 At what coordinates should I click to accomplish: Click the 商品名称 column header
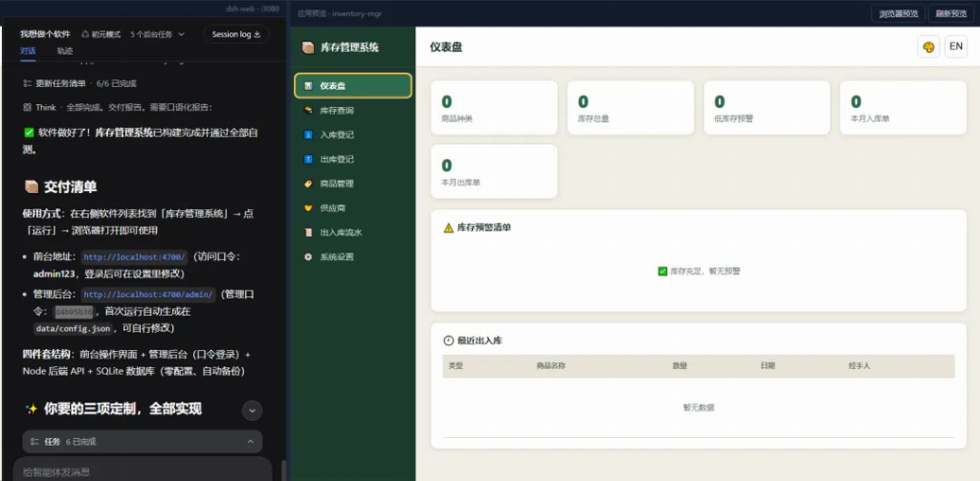[550, 366]
